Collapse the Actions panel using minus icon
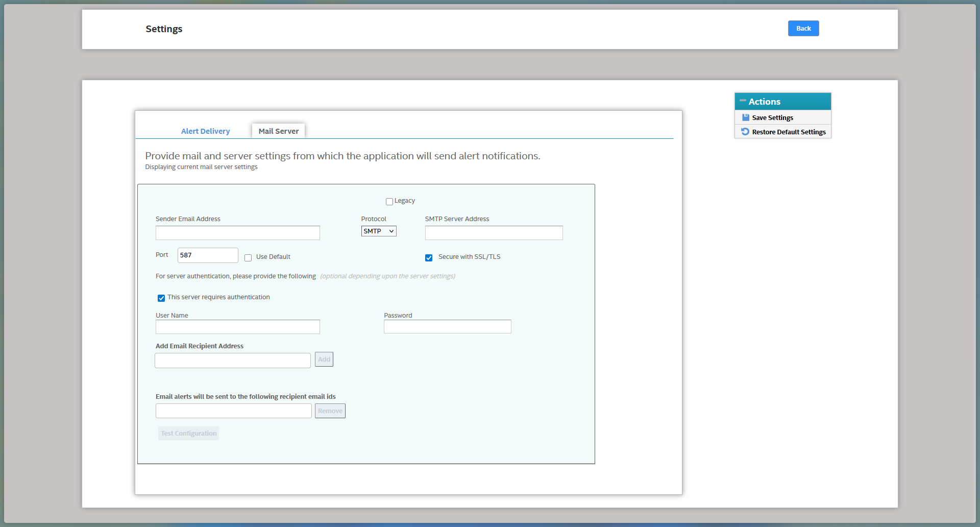 [743, 101]
